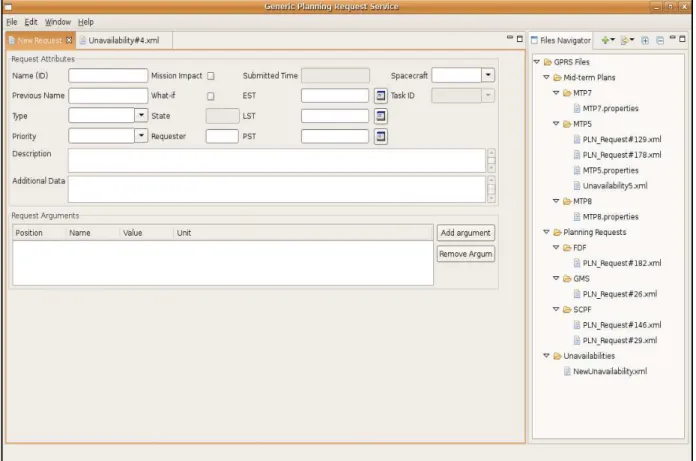Viewport: 696px width, 461px height.
Task: Click the Files Navigator view icon
Action: pyautogui.click(x=534, y=40)
